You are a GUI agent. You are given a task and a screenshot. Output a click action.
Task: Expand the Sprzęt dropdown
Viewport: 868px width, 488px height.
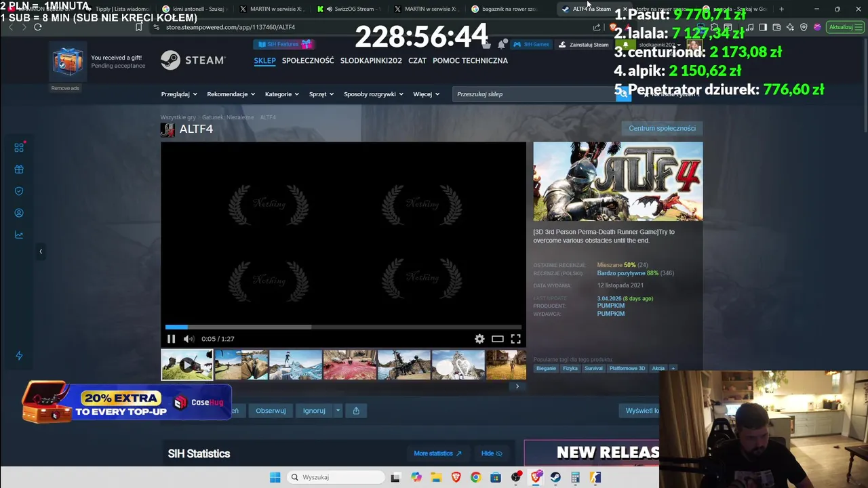click(x=321, y=94)
